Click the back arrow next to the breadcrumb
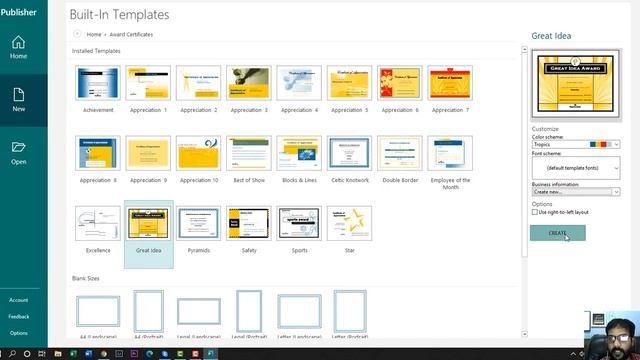The image size is (640, 360). 77,34
